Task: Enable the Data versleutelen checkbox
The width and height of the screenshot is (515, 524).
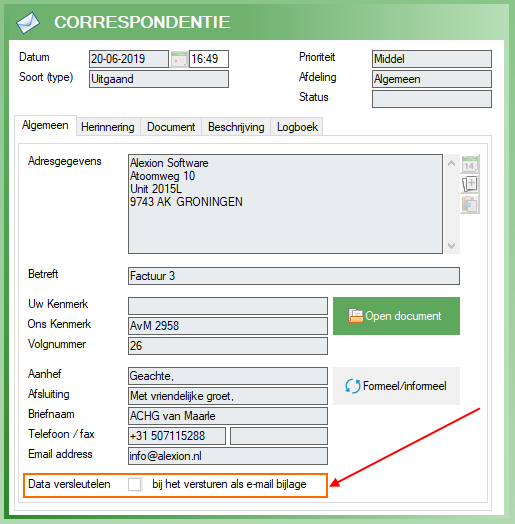Action: coord(135,484)
